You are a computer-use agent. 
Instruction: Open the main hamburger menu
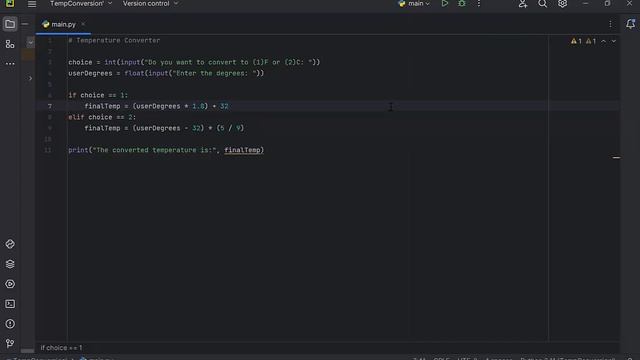pos(31,4)
